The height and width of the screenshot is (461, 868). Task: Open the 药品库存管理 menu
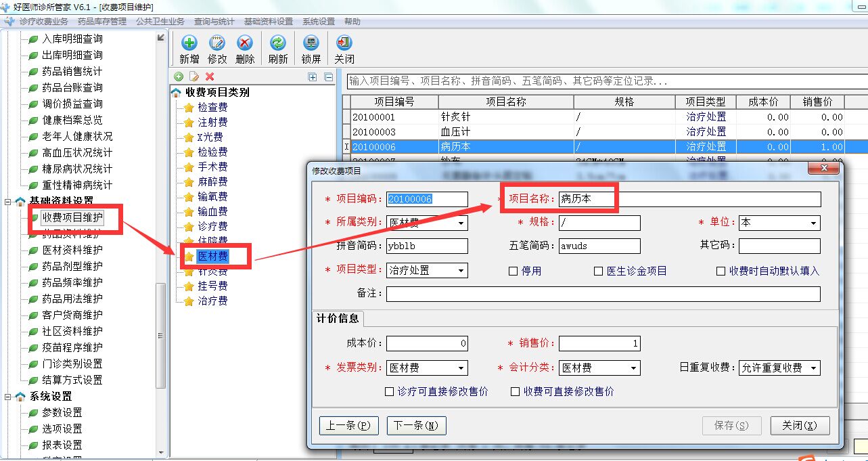pos(102,22)
